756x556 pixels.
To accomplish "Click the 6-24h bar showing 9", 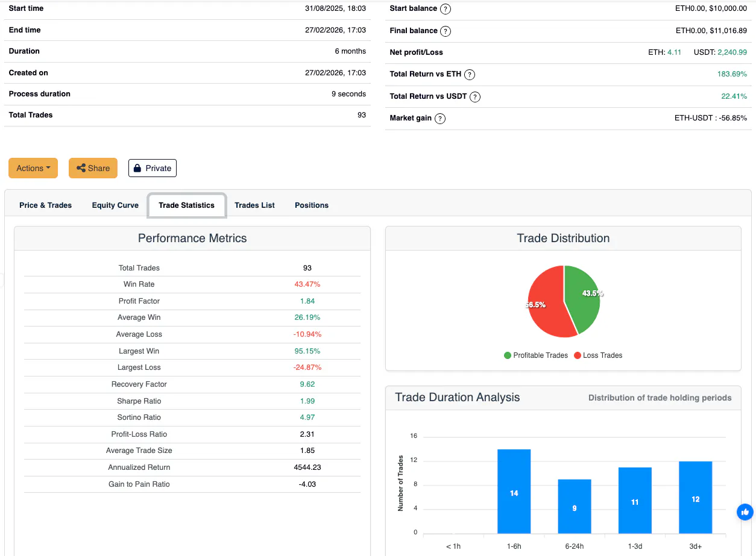I will (575, 506).
